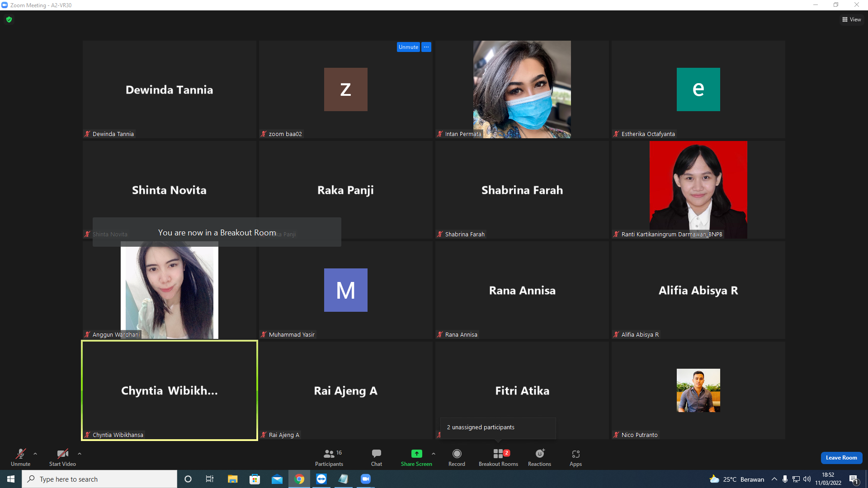Image resolution: width=868 pixels, height=488 pixels.
Task: Click muted mic icon beside Alifia Abisya R label
Action: click(x=616, y=334)
